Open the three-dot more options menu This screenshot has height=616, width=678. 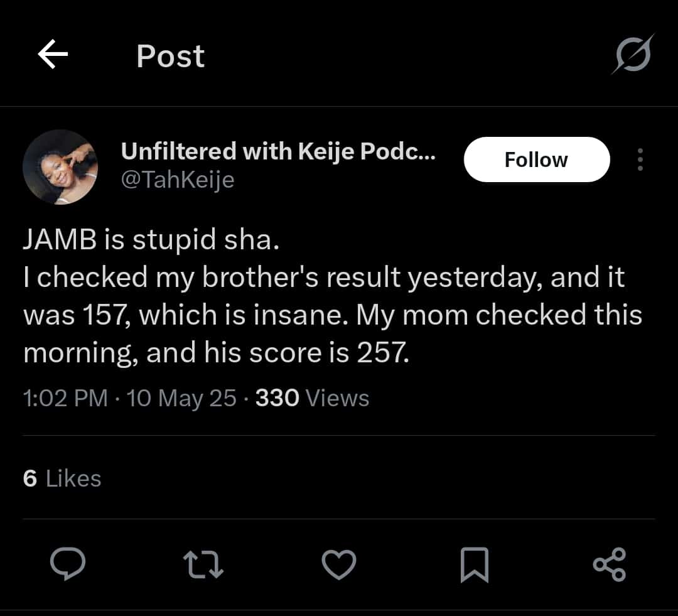click(640, 159)
